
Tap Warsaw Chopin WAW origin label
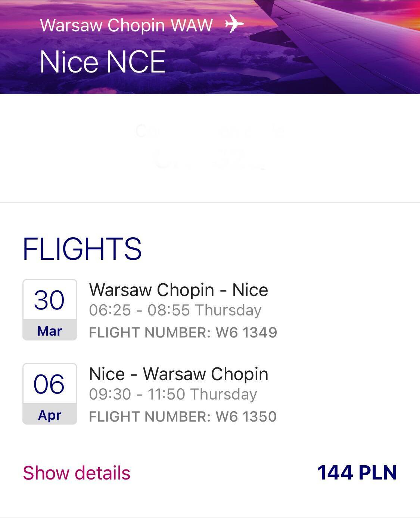click(126, 25)
